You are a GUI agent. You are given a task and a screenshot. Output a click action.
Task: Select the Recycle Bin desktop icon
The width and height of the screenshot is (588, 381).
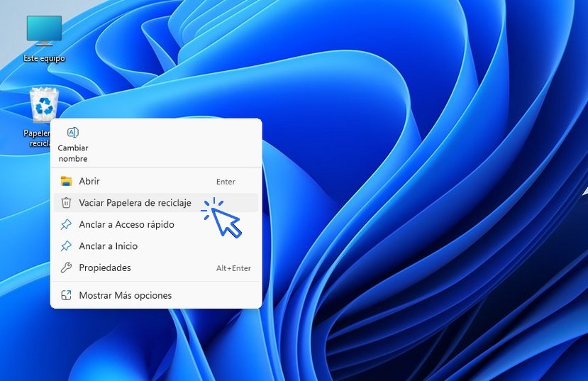pyautogui.click(x=44, y=106)
